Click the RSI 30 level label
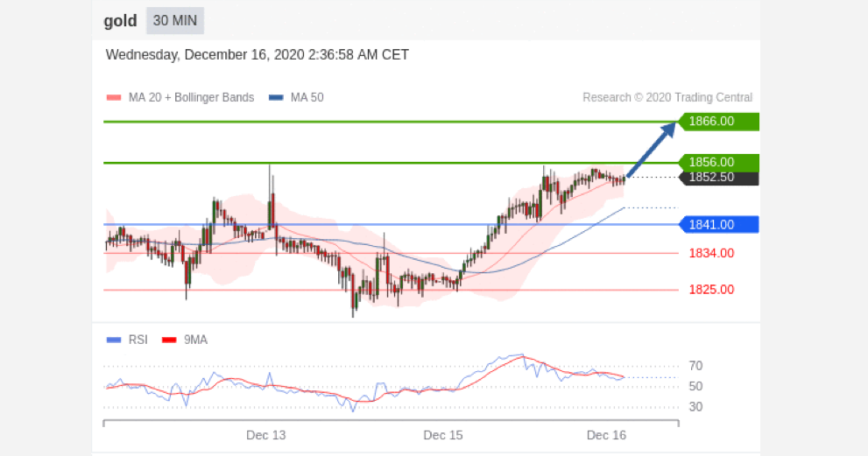This screenshot has height=456, width=868. pos(695,407)
